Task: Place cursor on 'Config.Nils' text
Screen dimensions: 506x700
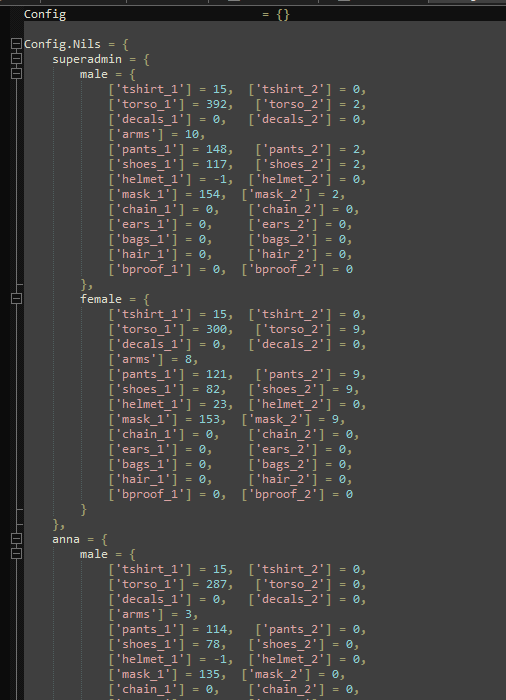Action: pyautogui.click(x=62, y=44)
